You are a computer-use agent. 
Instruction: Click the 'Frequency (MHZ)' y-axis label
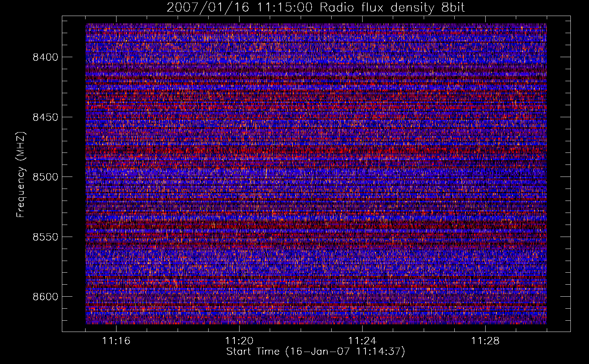pyautogui.click(x=21, y=175)
